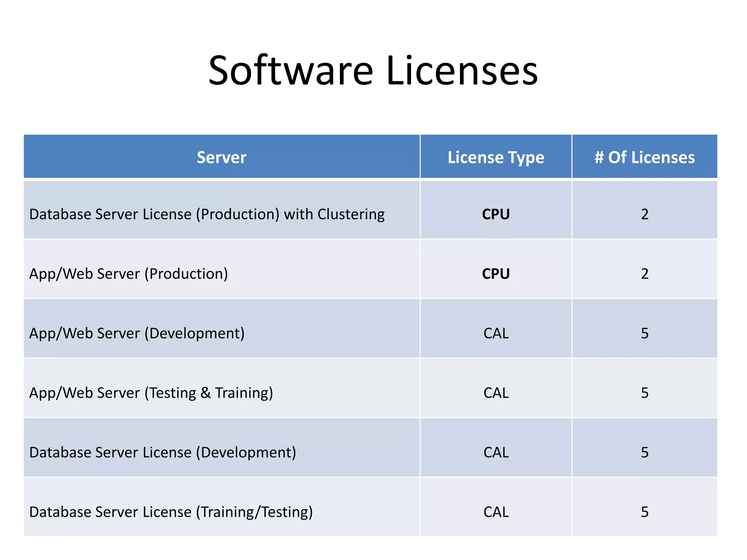The width and height of the screenshot is (747, 560).
Task: Select CAL for App/Web Server (Development)
Action: click(496, 333)
